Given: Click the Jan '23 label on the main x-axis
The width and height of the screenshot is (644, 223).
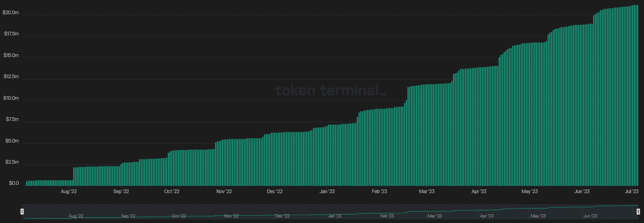Looking at the screenshot, I should [327, 191].
